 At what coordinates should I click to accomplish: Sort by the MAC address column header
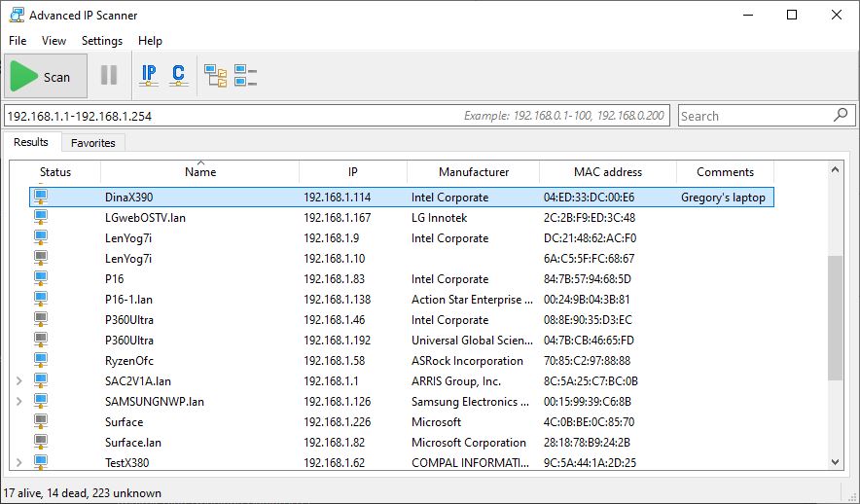coord(608,171)
